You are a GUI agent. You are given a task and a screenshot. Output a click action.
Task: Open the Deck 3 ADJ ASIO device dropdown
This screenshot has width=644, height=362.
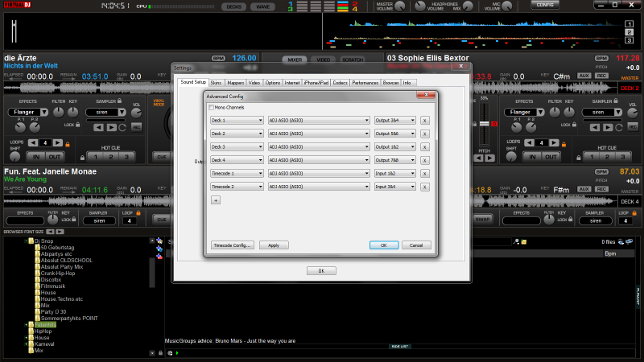point(319,147)
